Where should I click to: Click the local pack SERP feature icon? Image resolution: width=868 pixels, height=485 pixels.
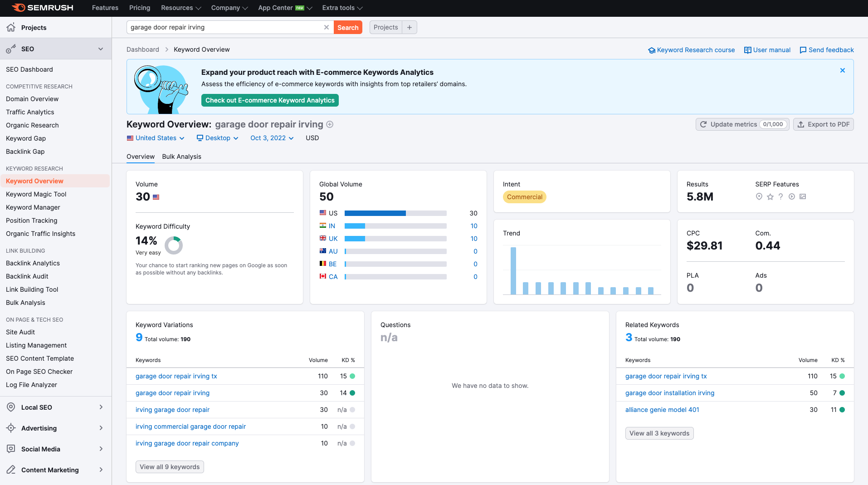point(759,196)
